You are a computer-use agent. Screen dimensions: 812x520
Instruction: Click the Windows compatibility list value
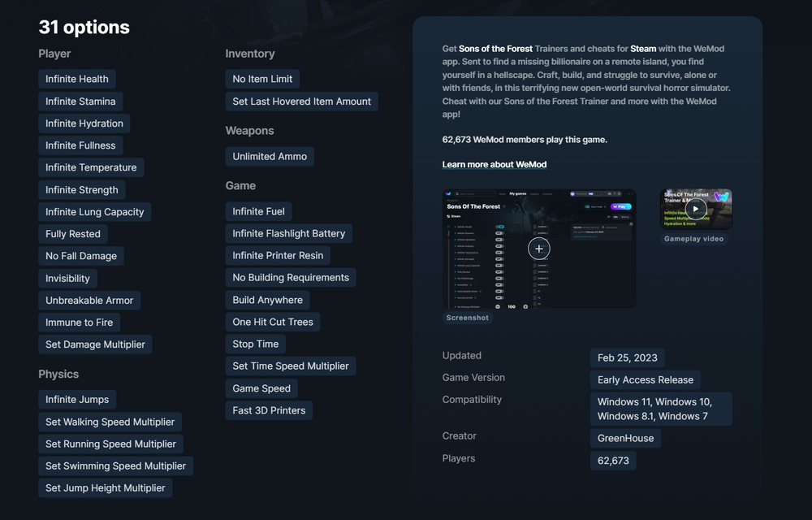coord(661,409)
